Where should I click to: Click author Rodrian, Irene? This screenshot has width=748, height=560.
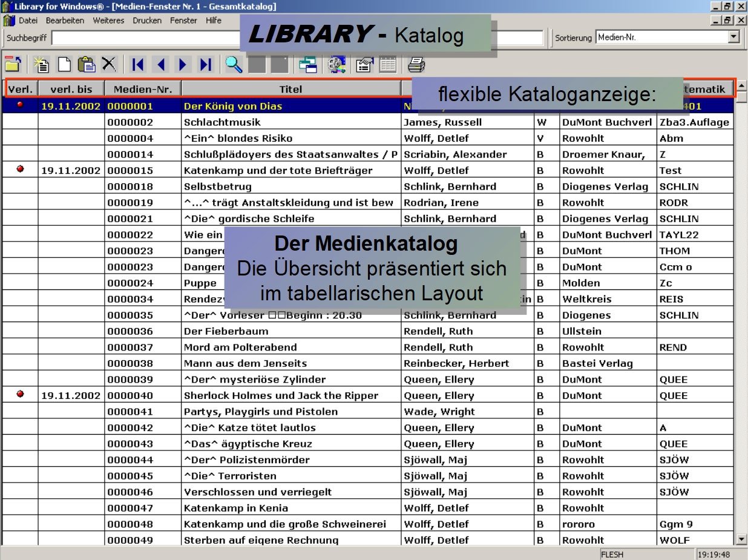441,203
